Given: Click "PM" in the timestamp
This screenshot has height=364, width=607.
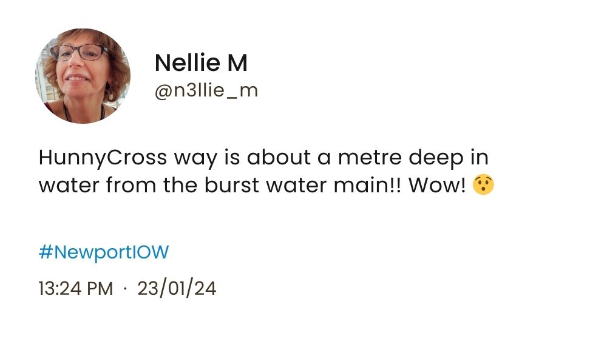Looking at the screenshot, I should click(101, 288).
